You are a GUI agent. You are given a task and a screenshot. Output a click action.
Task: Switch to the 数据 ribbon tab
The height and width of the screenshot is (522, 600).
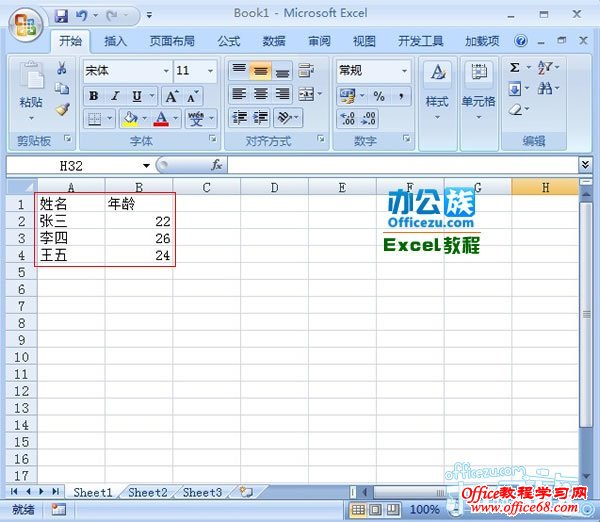274,41
